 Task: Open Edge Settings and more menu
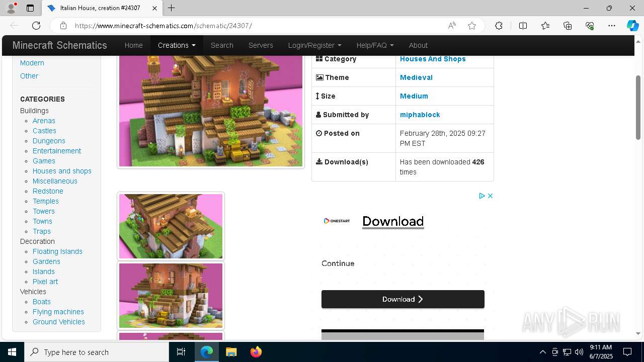(x=612, y=26)
